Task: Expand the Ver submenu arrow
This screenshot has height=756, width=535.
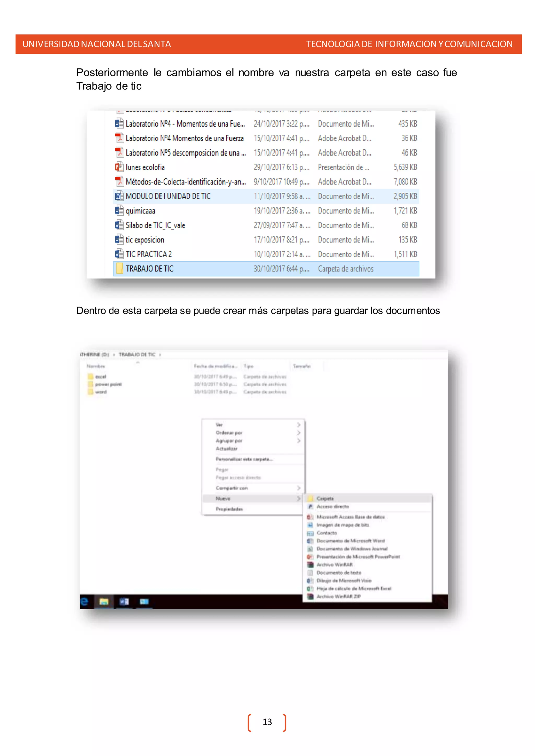Action: (x=299, y=425)
